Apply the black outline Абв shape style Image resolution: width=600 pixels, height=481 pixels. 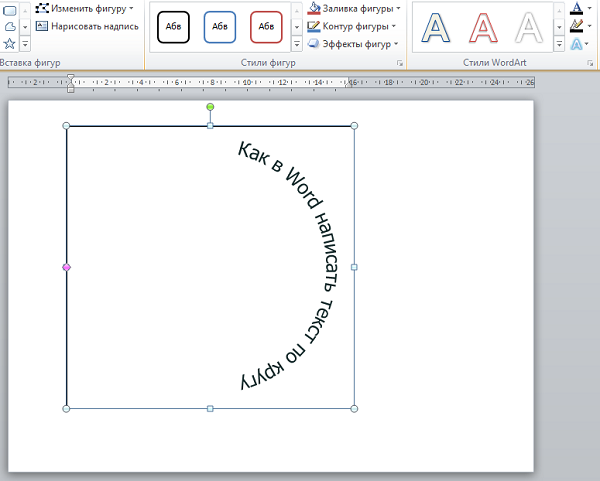pyautogui.click(x=173, y=27)
